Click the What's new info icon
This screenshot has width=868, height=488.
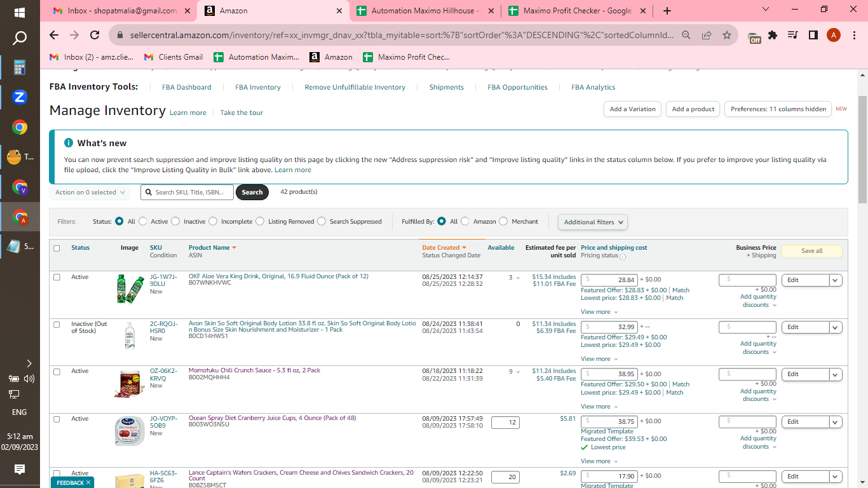pyautogui.click(x=69, y=143)
